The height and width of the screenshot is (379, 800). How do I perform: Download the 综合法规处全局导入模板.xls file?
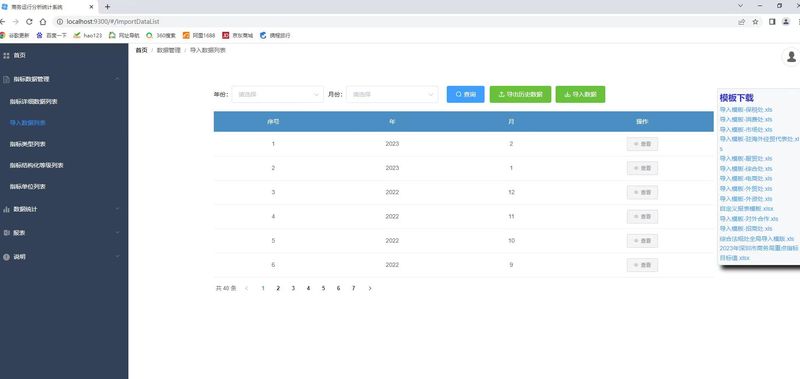tap(757, 239)
